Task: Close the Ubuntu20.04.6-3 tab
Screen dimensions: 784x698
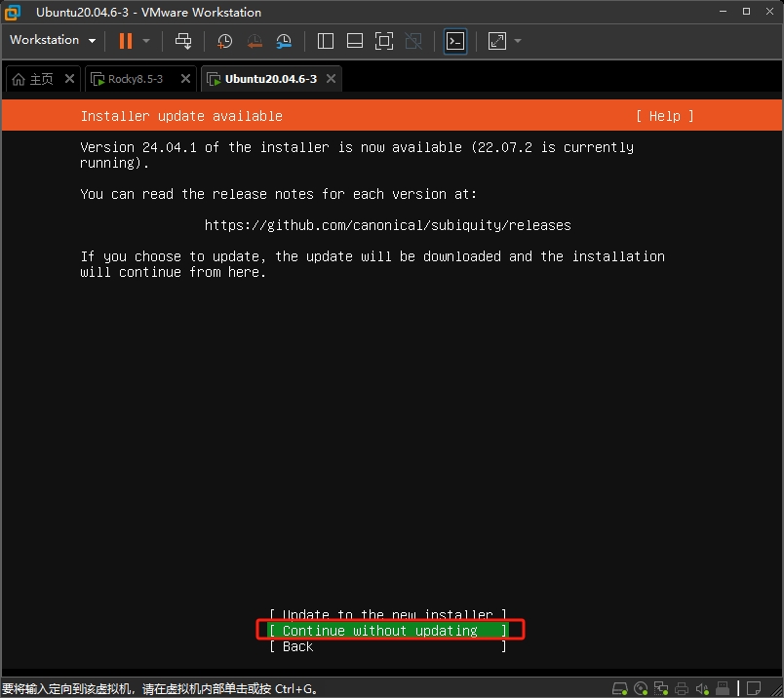Action: [331, 79]
